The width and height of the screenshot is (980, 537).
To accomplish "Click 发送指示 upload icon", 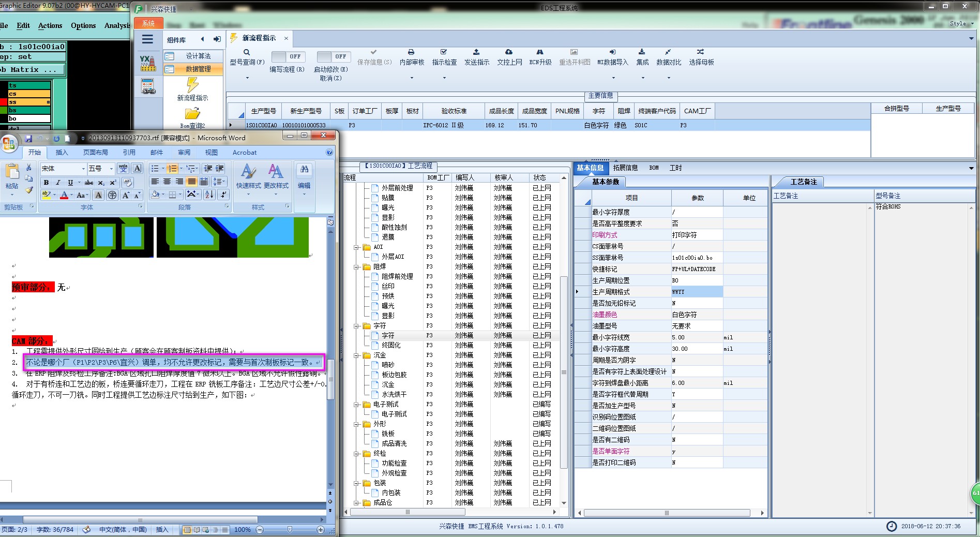I will [x=476, y=52].
